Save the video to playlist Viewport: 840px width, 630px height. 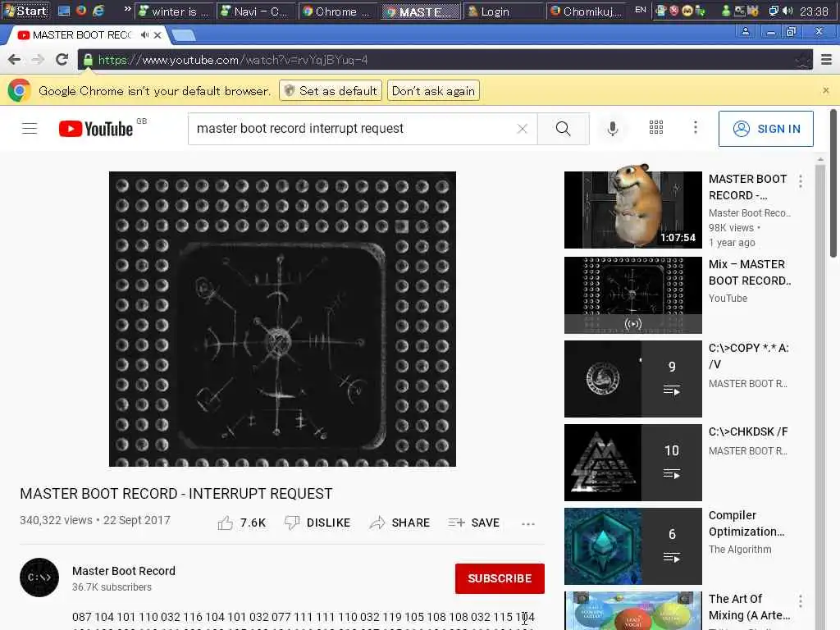(x=474, y=523)
